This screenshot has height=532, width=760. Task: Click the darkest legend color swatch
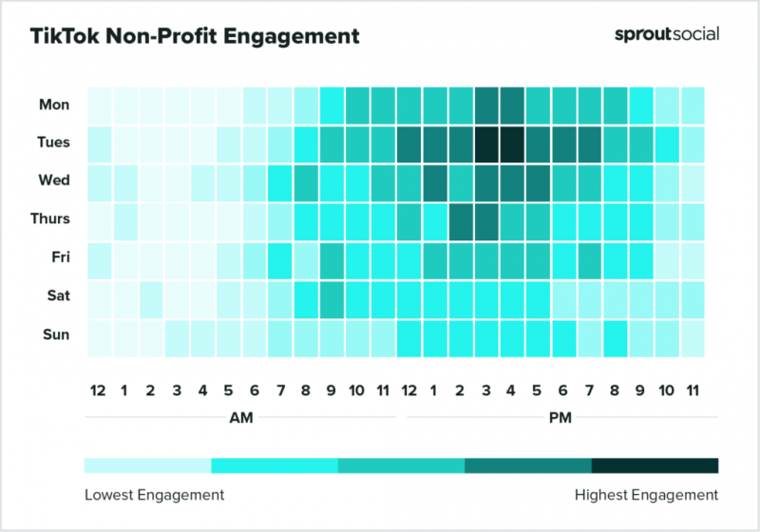point(655,465)
